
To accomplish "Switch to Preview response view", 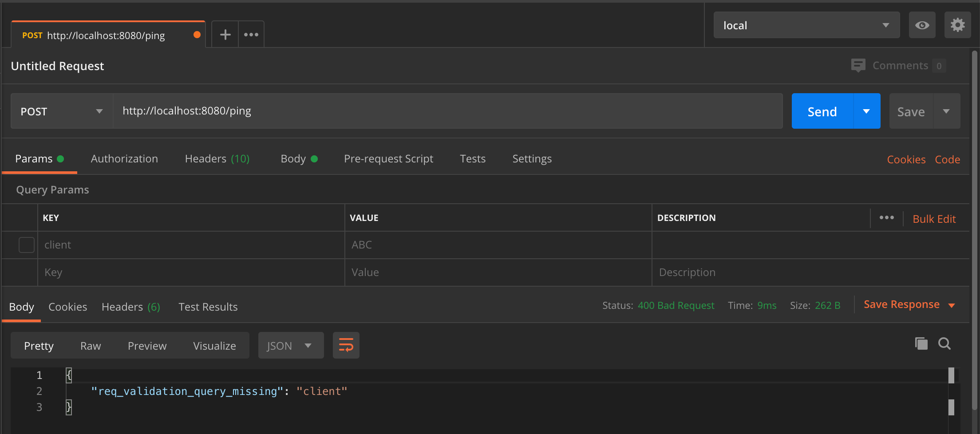I will [147, 346].
